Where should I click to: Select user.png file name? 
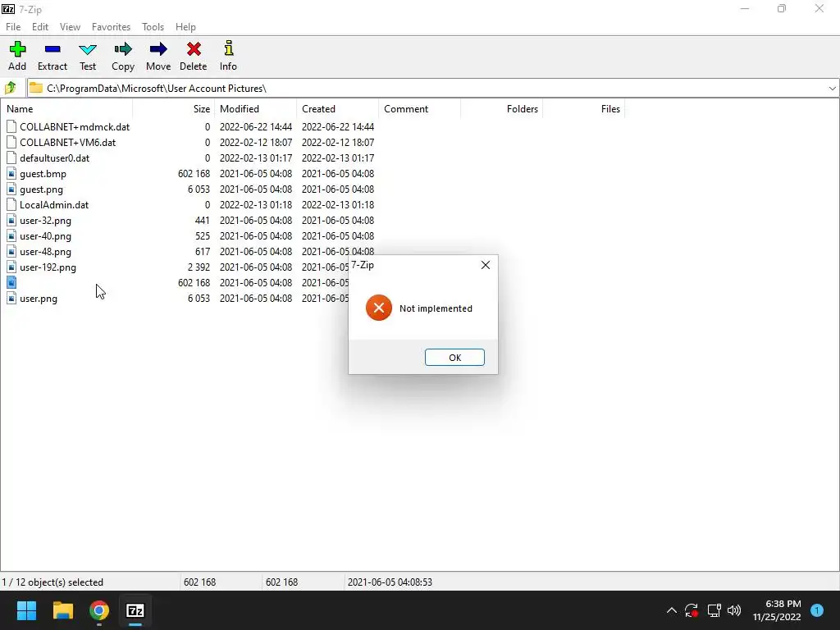[39, 299]
